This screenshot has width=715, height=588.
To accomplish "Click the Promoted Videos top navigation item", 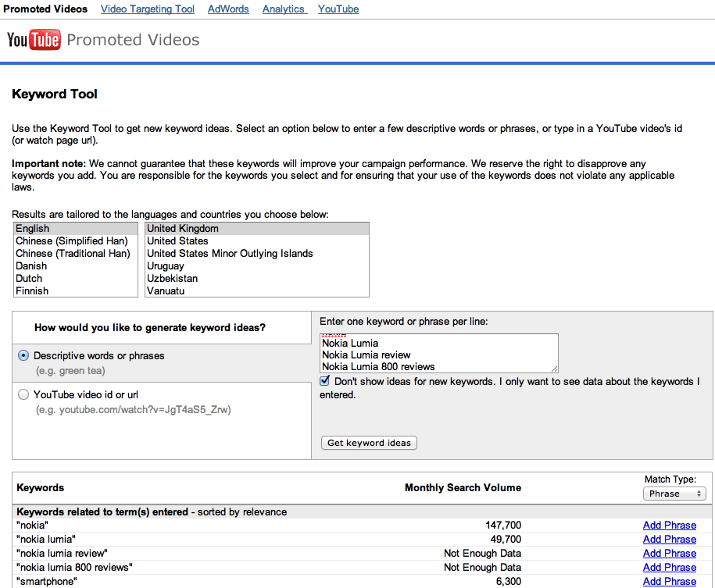I will point(45,9).
